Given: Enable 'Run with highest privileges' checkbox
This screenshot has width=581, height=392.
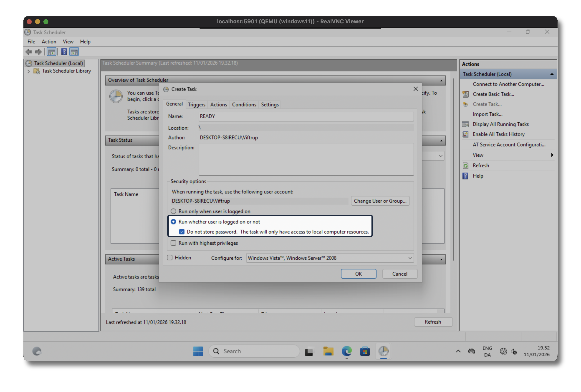Looking at the screenshot, I should pos(173,243).
